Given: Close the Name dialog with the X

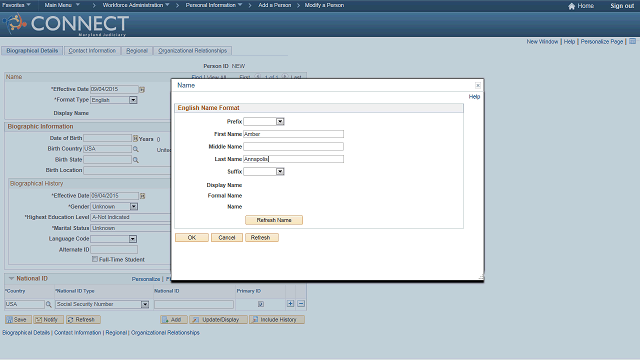Looking at the screenshot, I should click(x=478, y=85).
